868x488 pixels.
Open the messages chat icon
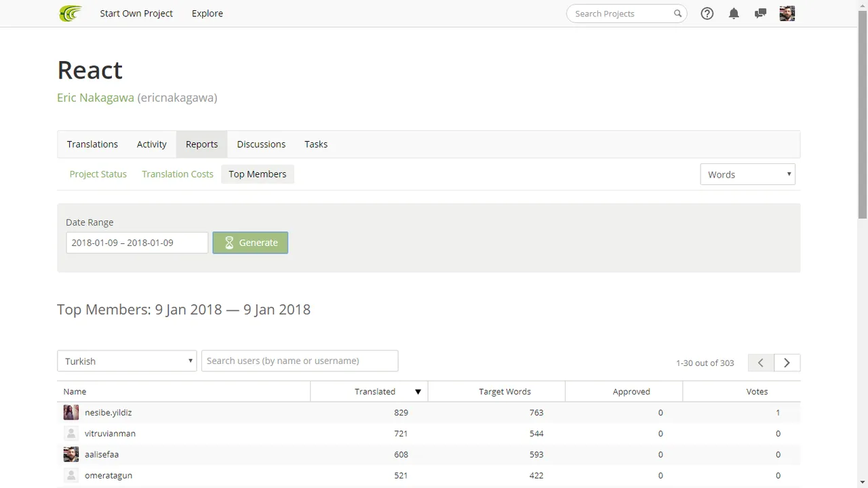[x=760, y=14]
